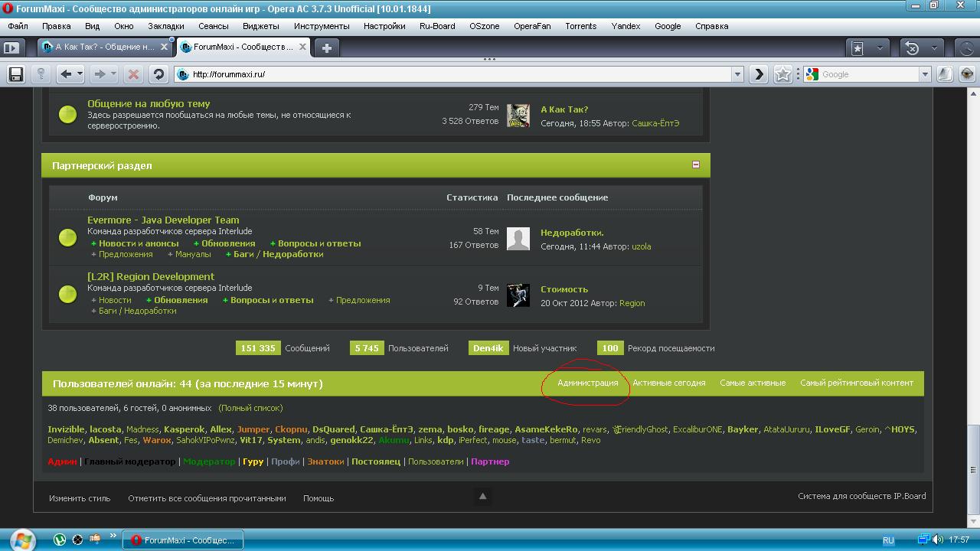Click the round eye icon at the toolbar's right end
Screen dimensions: 980x551
click(968, 74)
